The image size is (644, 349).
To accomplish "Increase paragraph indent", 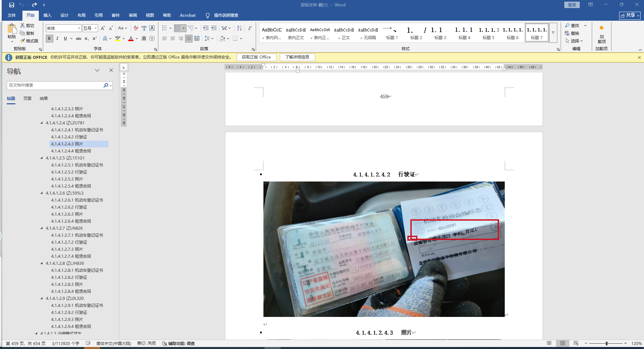I will tap(214, 28).
